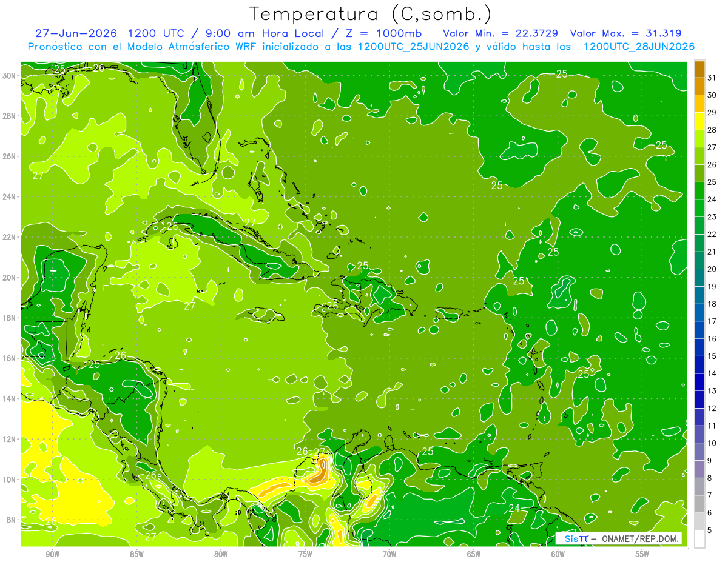Click the 65W longitude axis label

click(x=474, y=554)
